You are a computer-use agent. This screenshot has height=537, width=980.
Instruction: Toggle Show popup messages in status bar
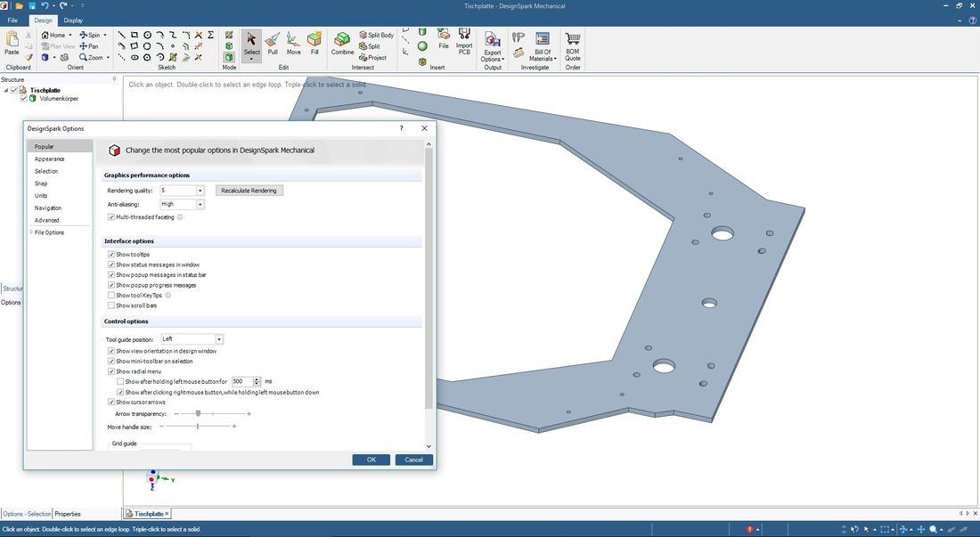(x=111, y=275)
